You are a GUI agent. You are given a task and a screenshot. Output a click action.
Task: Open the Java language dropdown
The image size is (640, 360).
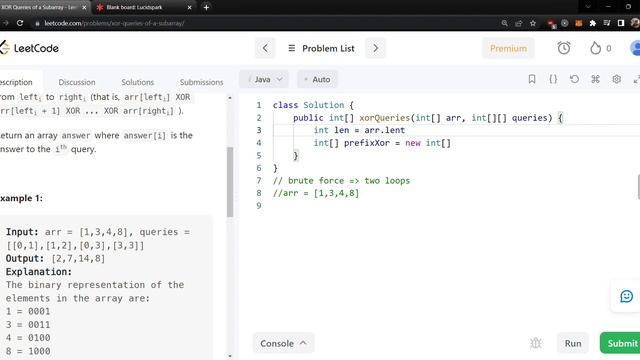[x=264, y=79]
